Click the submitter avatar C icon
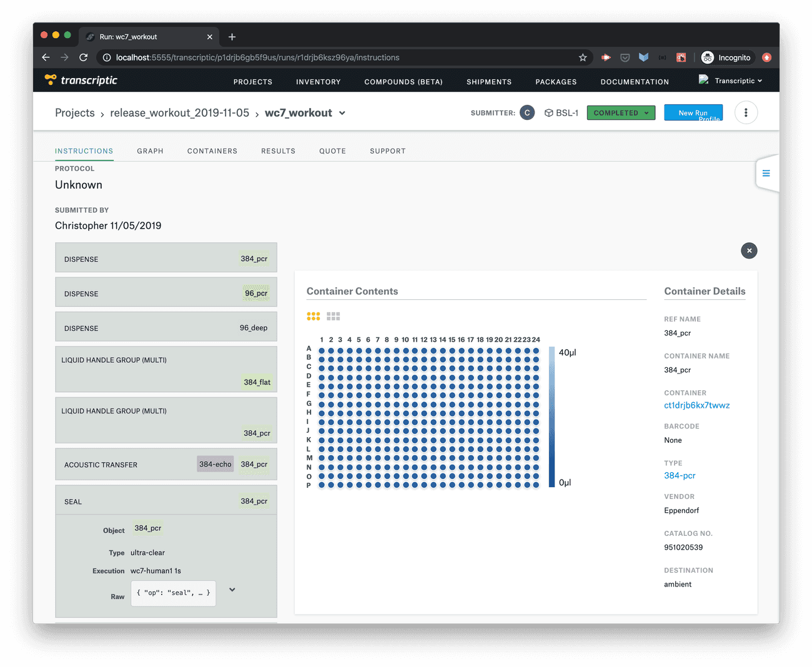Viewport: 812px width, 667px height. (527, 113)
